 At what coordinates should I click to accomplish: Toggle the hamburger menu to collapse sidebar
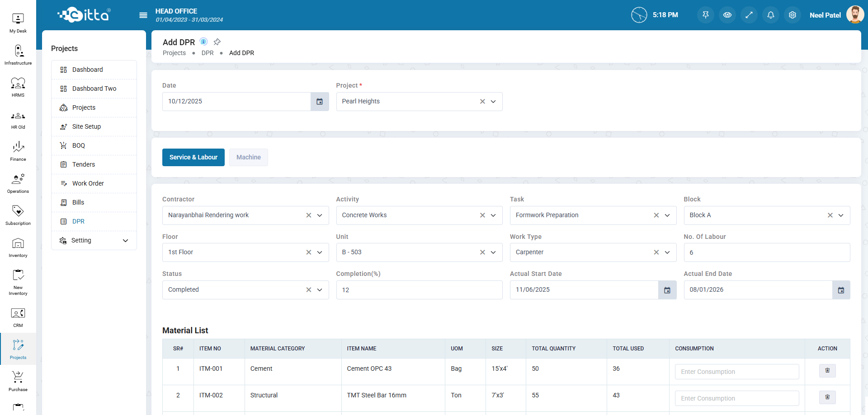coord(143,15)
